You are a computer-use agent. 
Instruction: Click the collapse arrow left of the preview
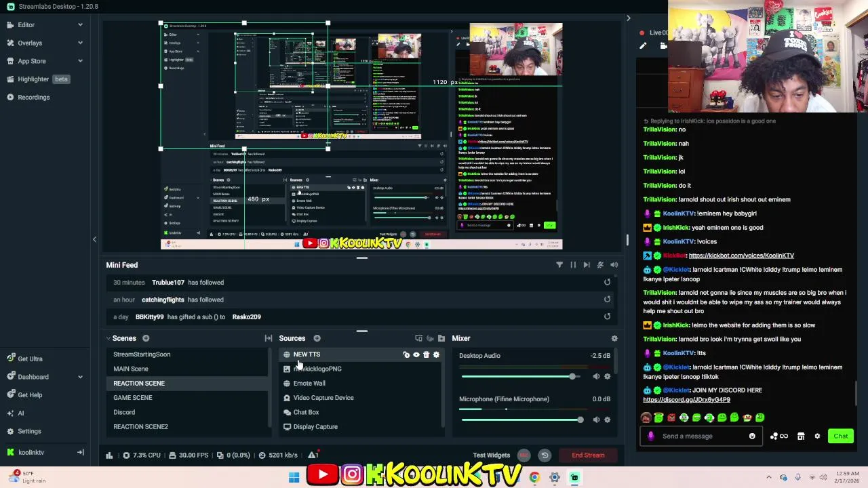(94, 239)
